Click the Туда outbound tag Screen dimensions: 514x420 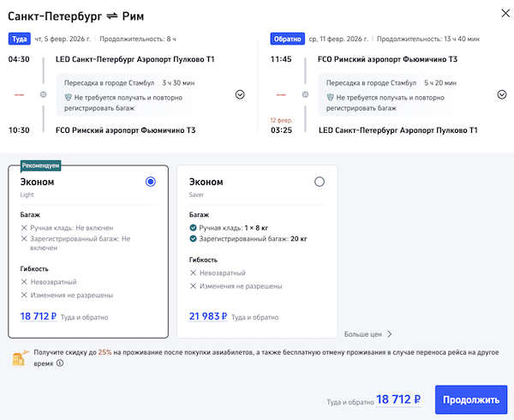[19, 39]
